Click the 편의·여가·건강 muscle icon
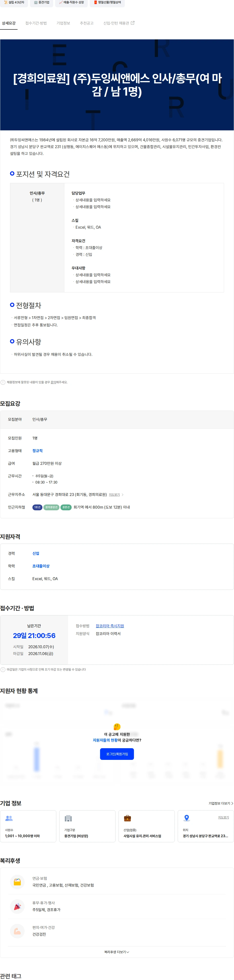The image size is (234, 980). [17, 931]
